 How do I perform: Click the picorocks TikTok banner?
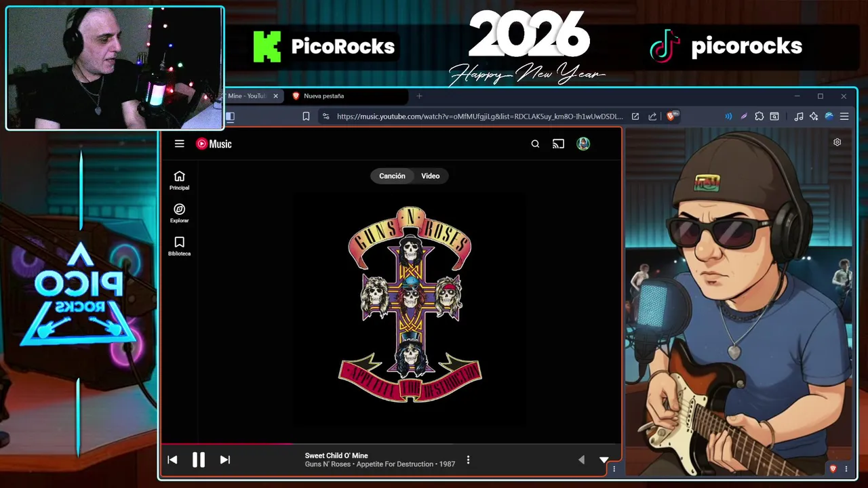(x=726, y=46)
